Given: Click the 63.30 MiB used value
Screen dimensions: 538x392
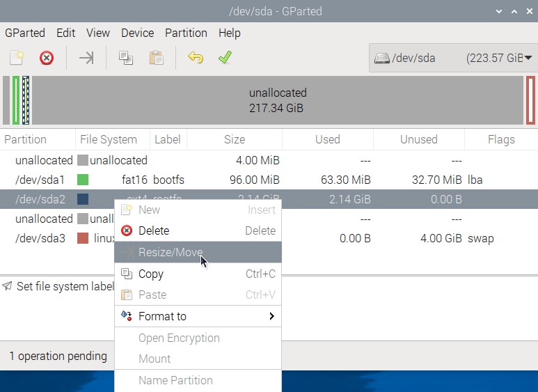Looking at the screenshot, I should pos(345,180).
